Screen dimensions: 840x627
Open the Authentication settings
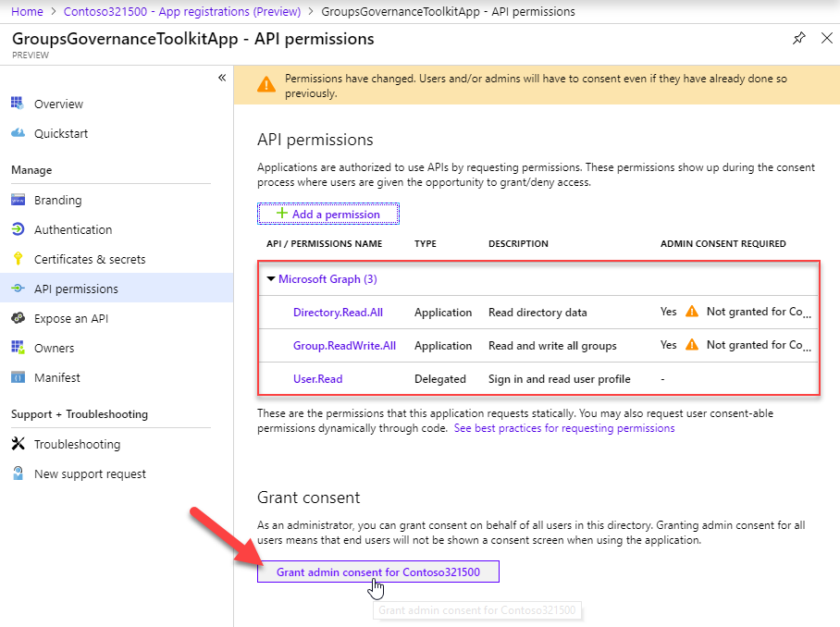pyautogui.click(x=73, y=229)
